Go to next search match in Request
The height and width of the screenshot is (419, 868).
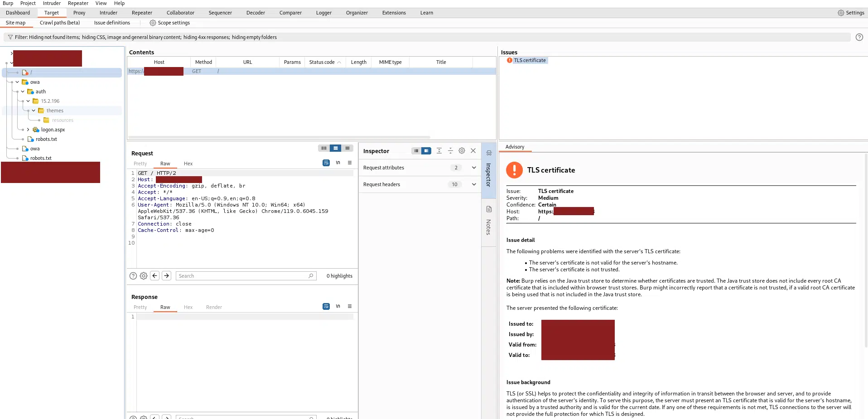point(167,275)
